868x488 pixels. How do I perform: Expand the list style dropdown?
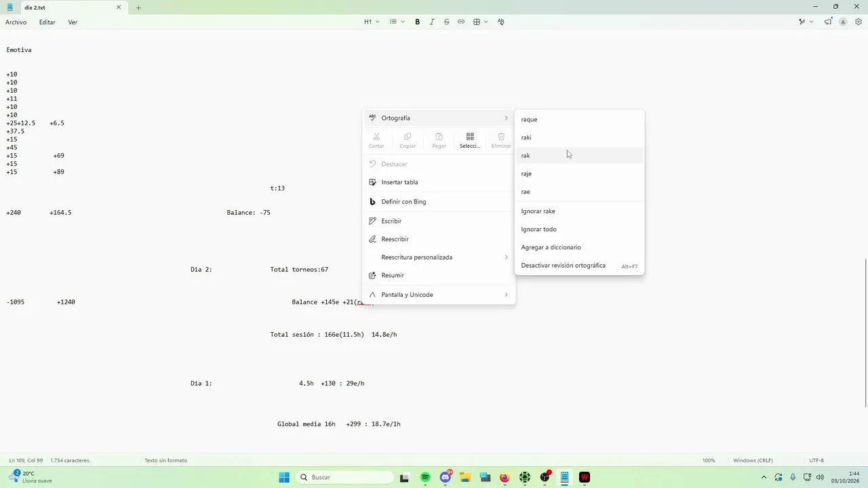point(397,22)
